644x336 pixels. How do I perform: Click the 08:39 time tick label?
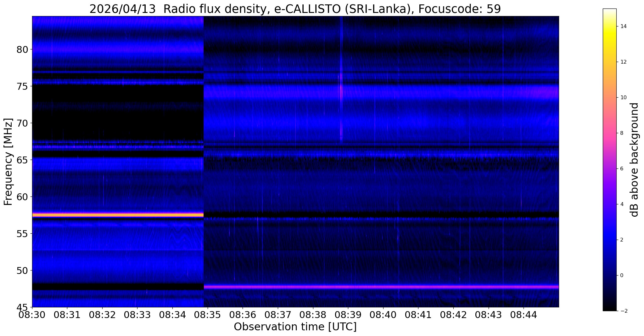[348, 315]
